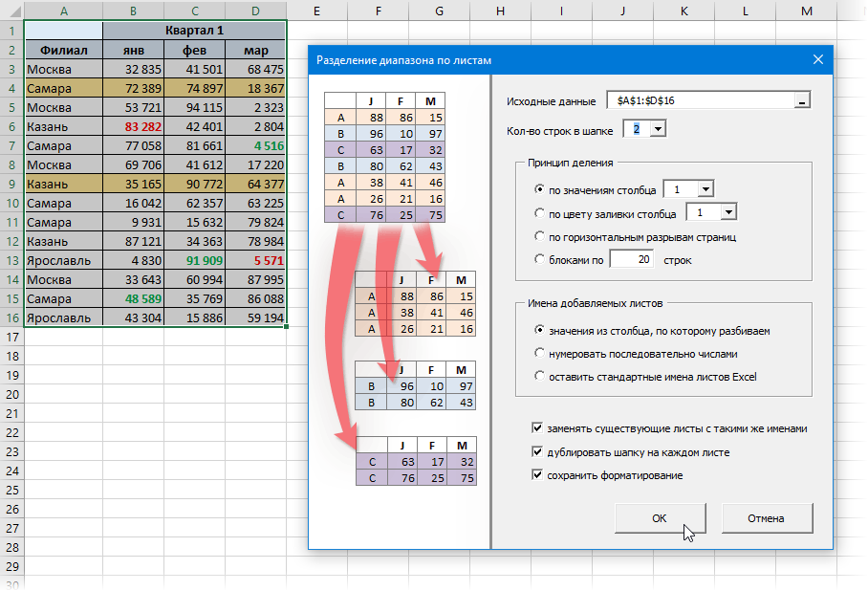
Task: Close the Разделение диапазона по листам dialog
Action: (x=817, y=60)
